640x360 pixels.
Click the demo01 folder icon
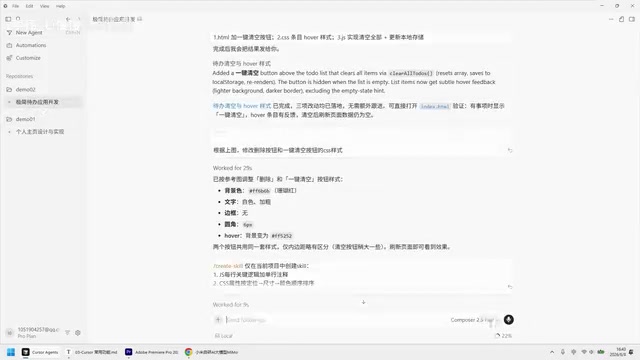pos(9,119)
